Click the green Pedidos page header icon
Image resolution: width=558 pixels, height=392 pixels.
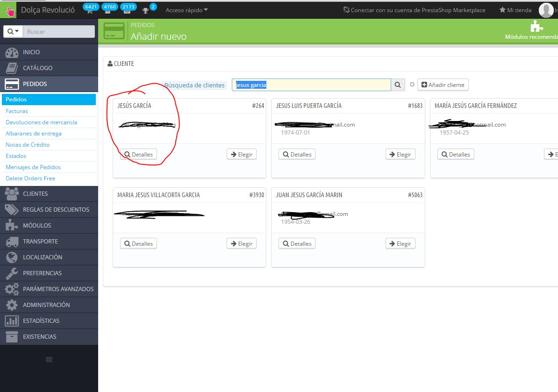(114, 31)
